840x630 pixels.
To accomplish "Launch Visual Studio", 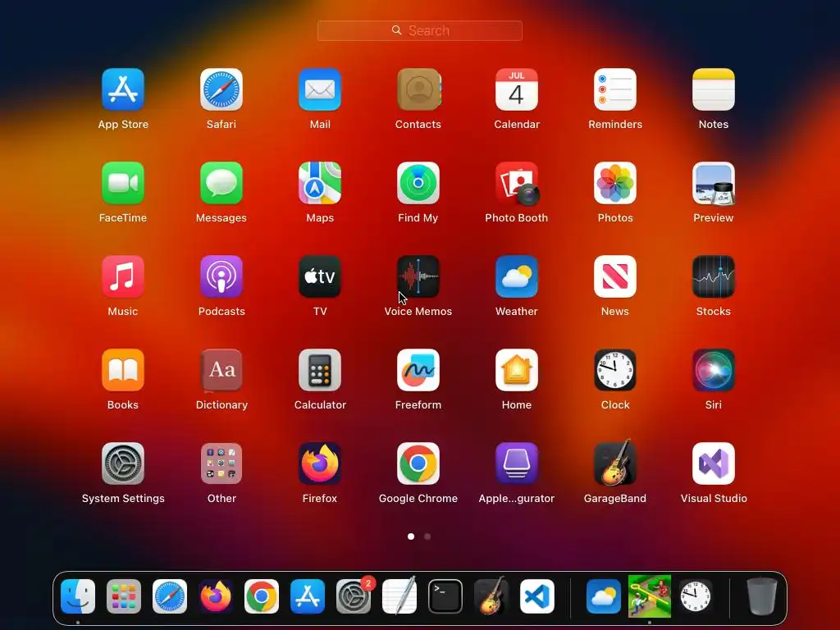I will (x=714, y=463).
